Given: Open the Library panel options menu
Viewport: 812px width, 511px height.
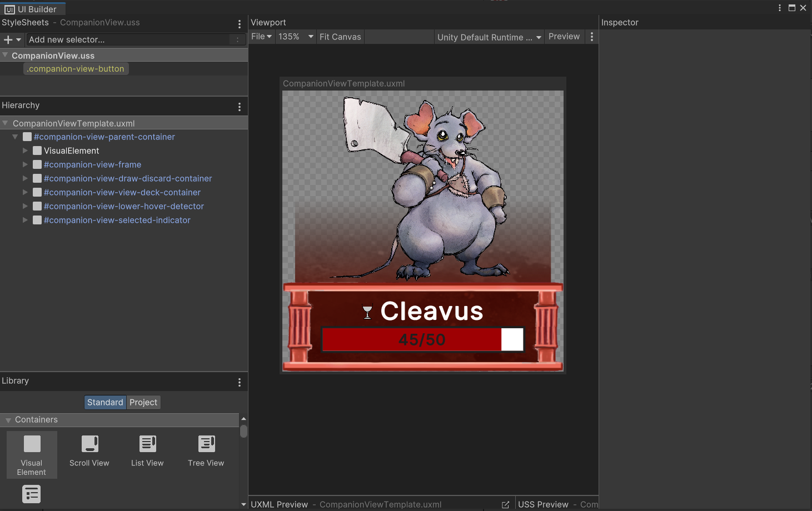Looking at the screenshot, I should (240, 382).
